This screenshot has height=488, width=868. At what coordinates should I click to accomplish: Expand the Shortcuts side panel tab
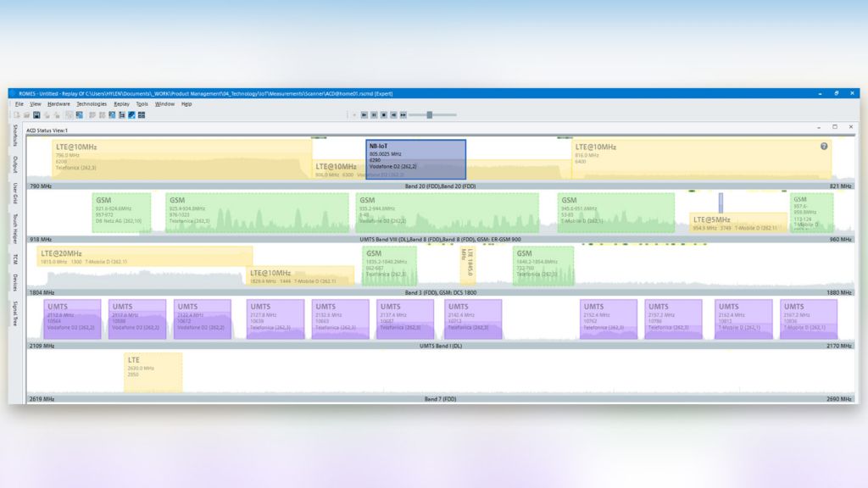tap(15, 134)
